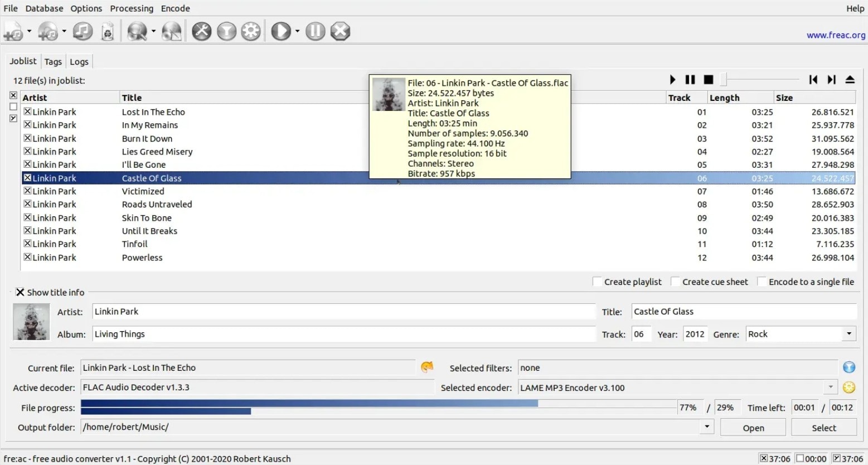Uncheck the Tinfoil track checkbox

point(27,244)
